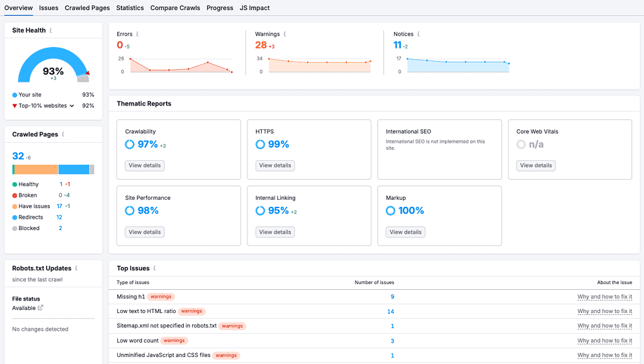Open the JS Impact tab
The height and width of the screenshot is (364, 644).
point(254,8)
